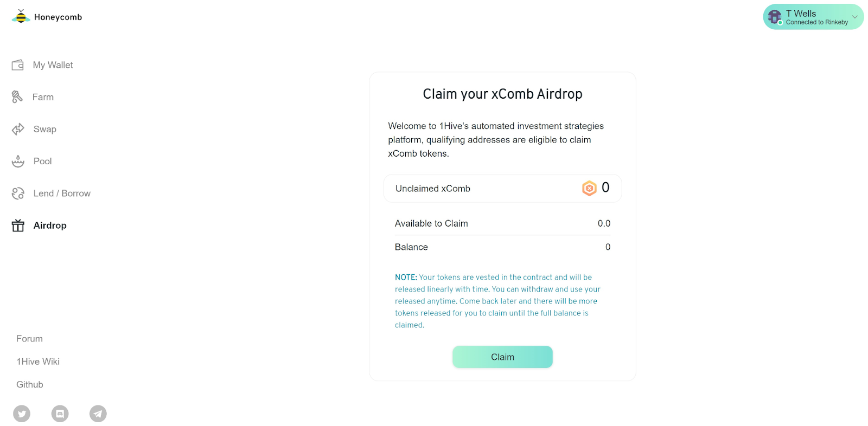Click the Swap arrows icon
Screen dimensions: 868x426
[18, 129]
